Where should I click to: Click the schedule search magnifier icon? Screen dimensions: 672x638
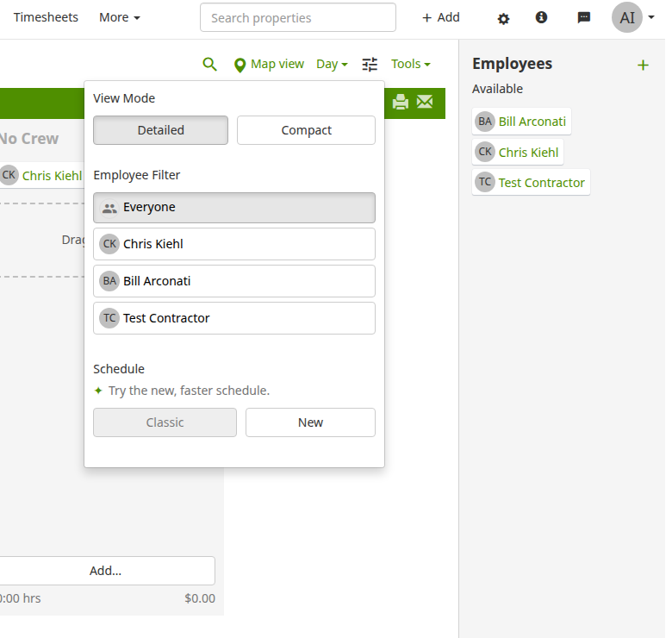pyautogui.click(x=209, y=65)
